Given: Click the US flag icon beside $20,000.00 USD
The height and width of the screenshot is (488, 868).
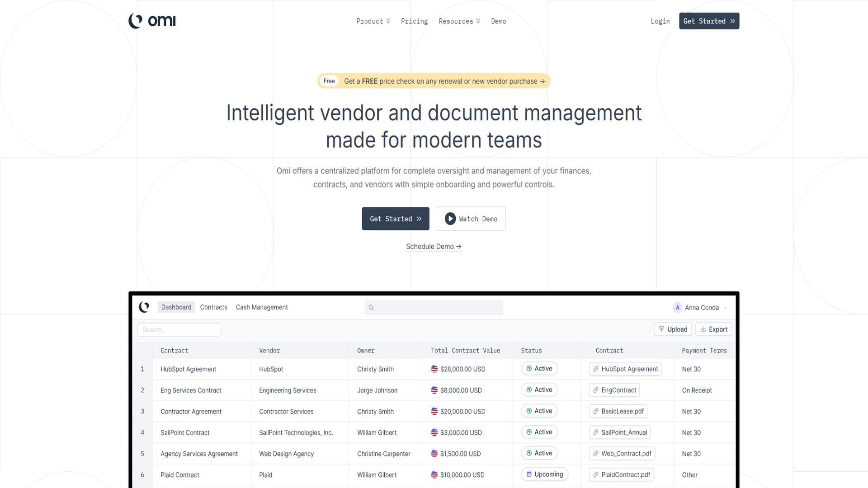Looking at the screenshot, I should pyautogui.click(x=434, y=411).
